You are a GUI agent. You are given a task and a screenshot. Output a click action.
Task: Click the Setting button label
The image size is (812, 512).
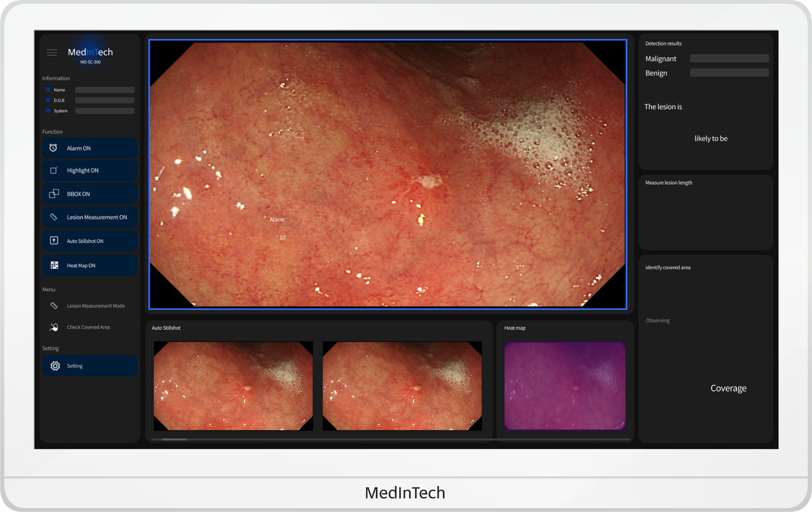(x=75, y=366)
